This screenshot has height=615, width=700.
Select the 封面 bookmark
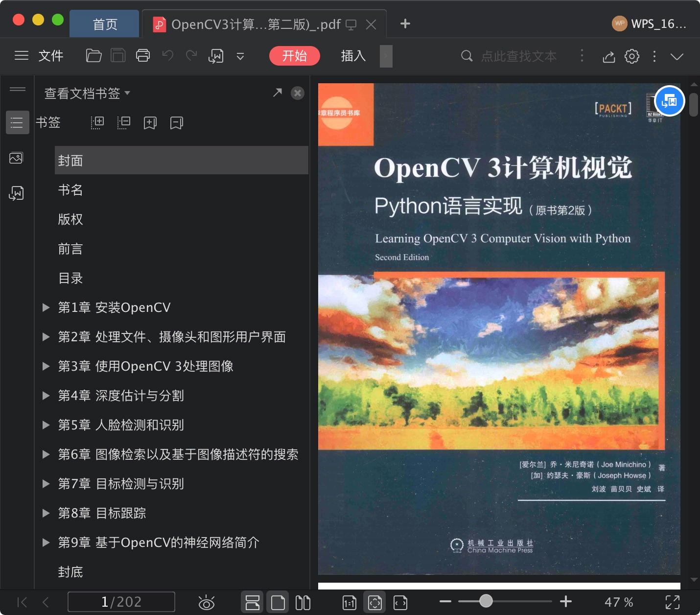tap(181, 160)
